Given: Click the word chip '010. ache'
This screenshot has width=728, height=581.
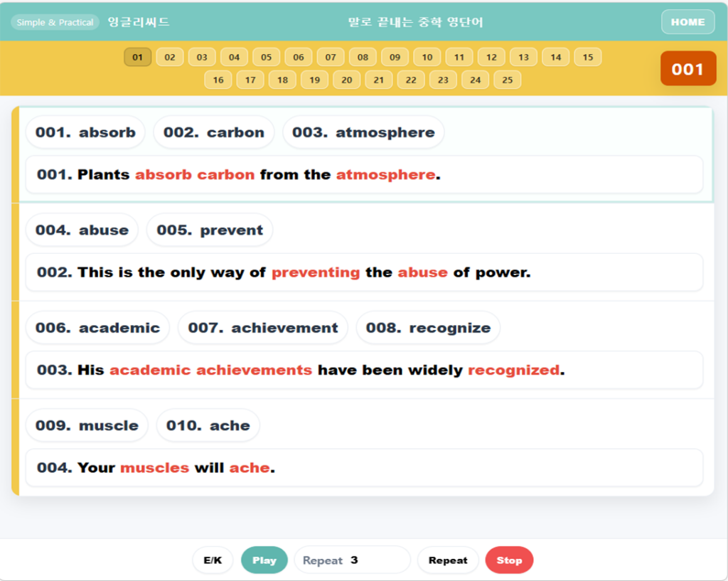Looking at the screenshot, I should [x=208, y=425].
